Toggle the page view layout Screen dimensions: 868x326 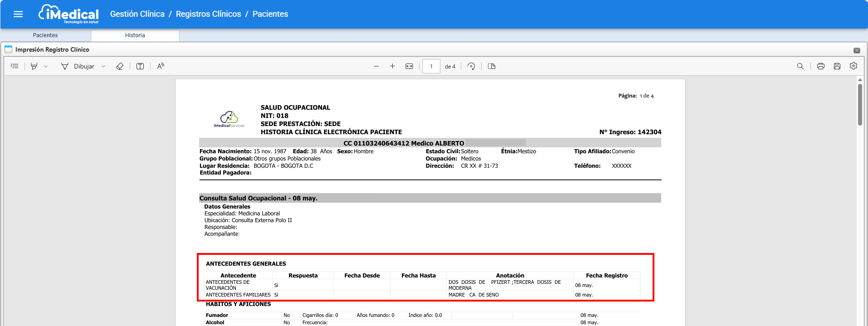tap(492, 66)
